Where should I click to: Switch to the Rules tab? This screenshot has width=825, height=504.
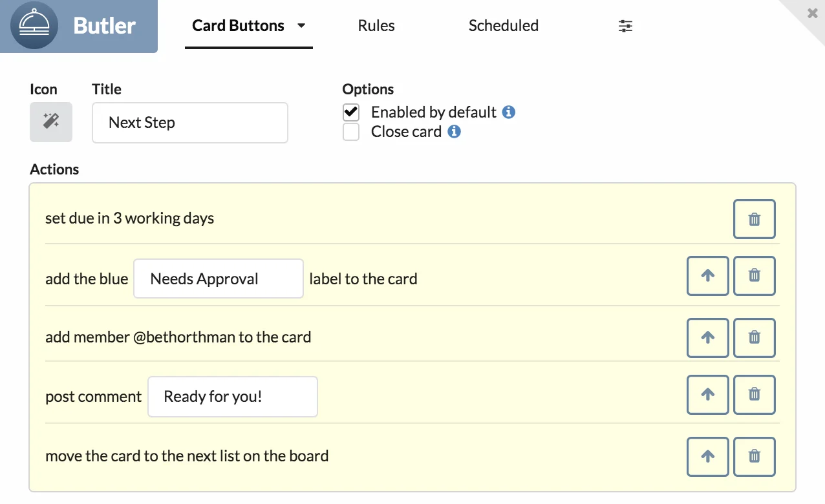[376, 26]
